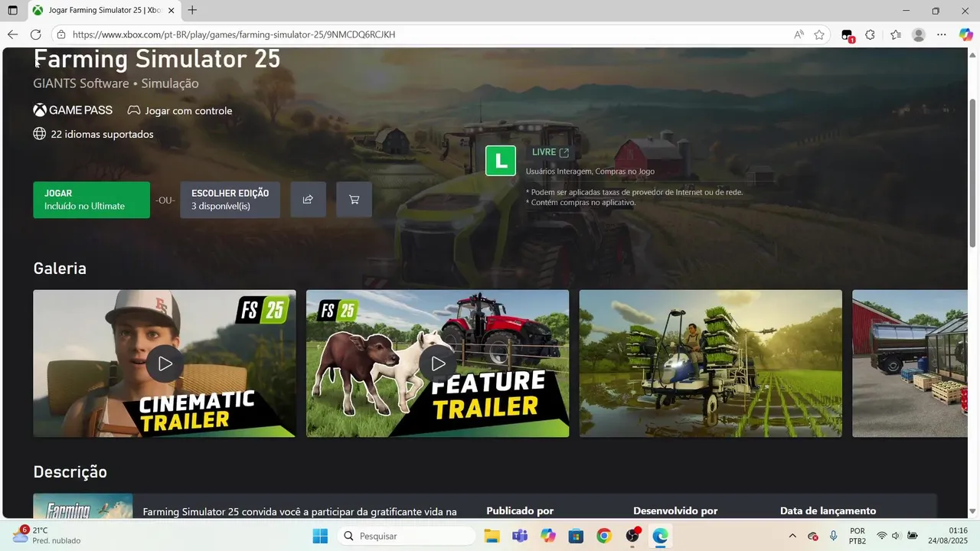Open Read aloud icon in address bar

coord(799,34)
